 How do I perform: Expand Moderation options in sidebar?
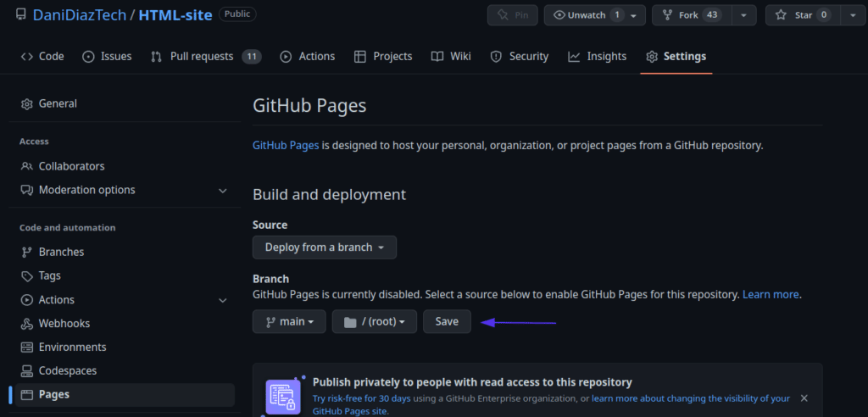tap(223, 191)
